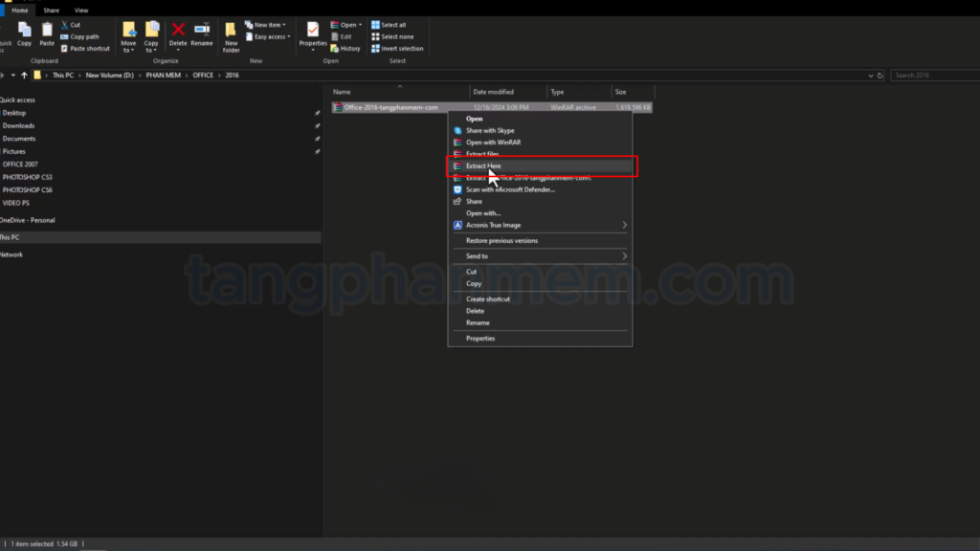The width and height of the screenshot is (980, 551).
Task: Click This PC in the address breadcrumb
Action: click(62, 75)
